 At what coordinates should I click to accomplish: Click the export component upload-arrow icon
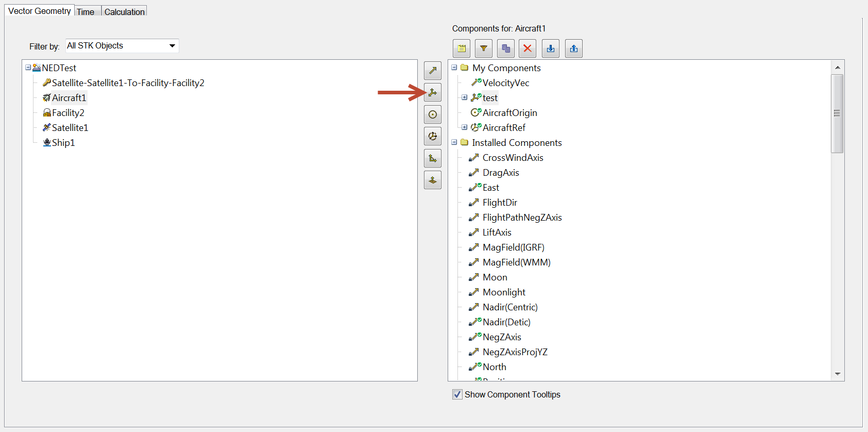tap(574, 48)
